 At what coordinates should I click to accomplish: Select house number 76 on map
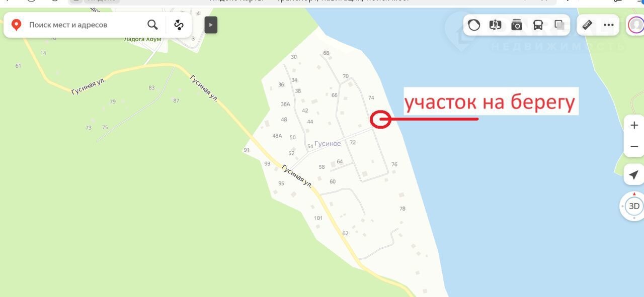click(394, 164)
